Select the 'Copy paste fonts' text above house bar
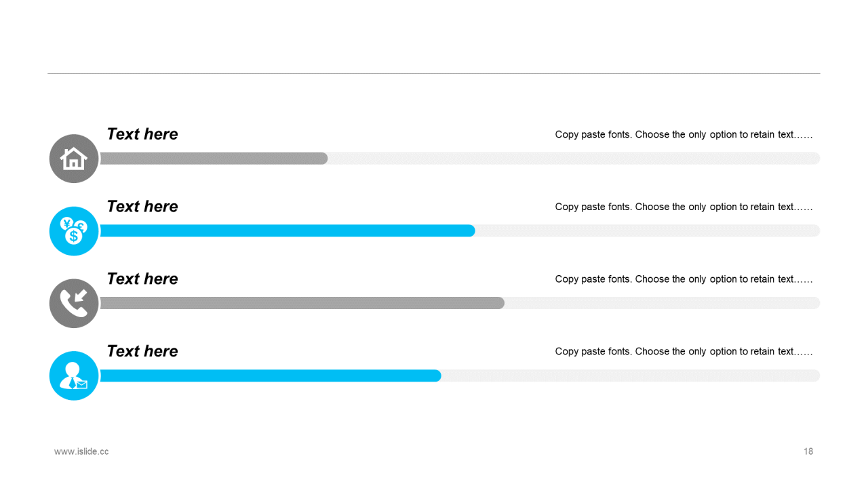 (684, 134)
